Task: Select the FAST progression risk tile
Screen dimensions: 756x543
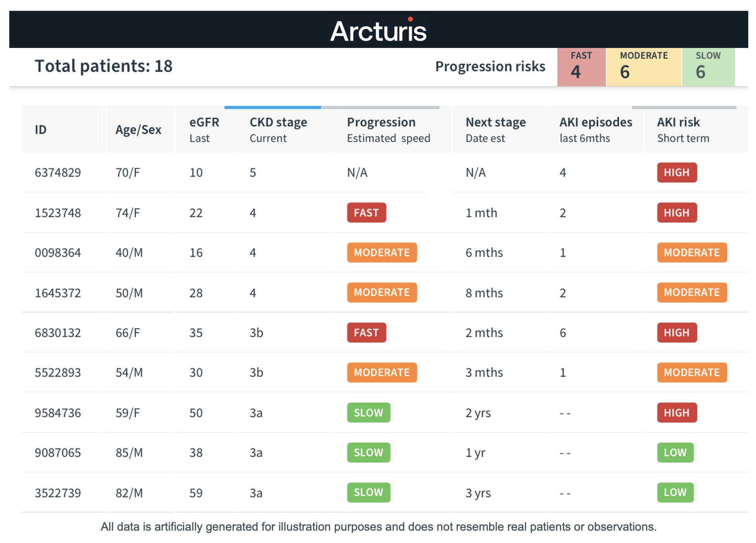Action: point(581,67)
